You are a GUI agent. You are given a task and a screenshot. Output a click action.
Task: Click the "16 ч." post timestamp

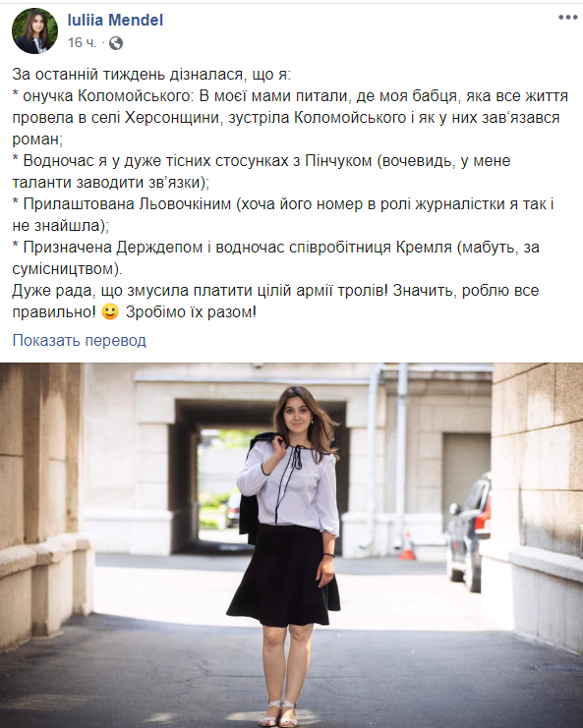pyautogui.click(x=83, y=43)
